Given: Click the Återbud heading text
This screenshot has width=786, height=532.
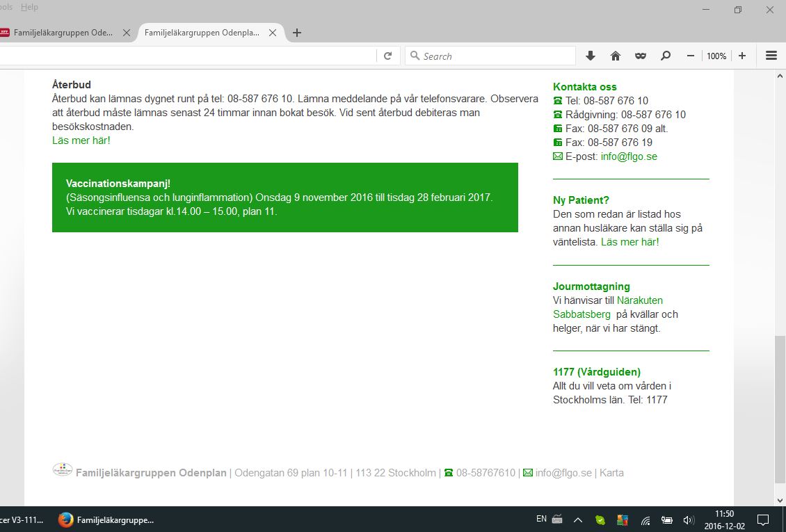Looking at the screenshot, I should pos(71,85).
